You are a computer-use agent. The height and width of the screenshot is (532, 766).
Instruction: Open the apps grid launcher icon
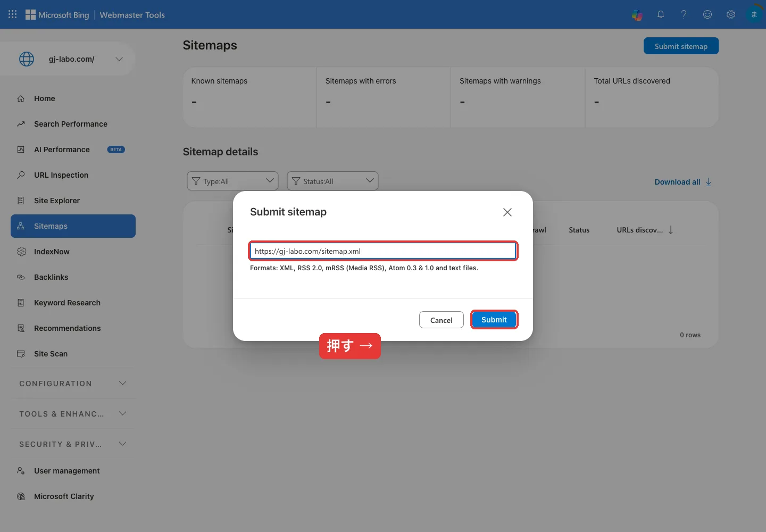tap(13, 14)
